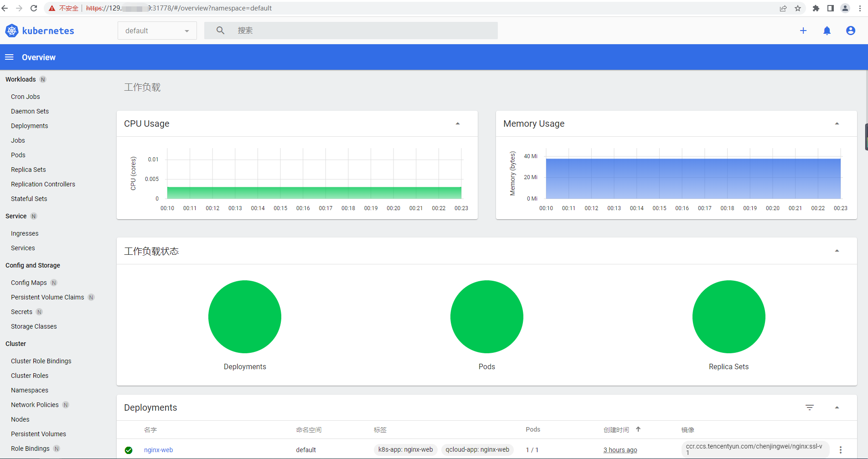Viewport: 868px width, 459px height.
Task: Click the Kubernetes logo icon
Action: coord(12,31)
